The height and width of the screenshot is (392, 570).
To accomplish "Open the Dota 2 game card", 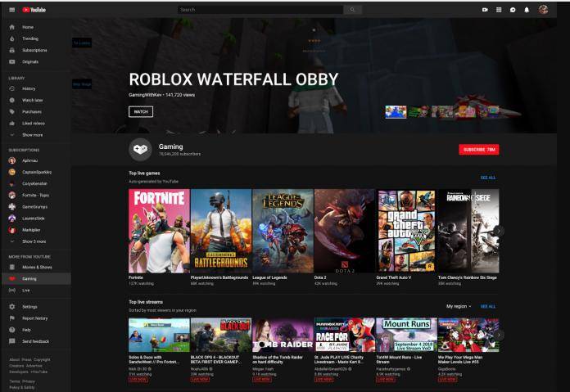I will [344, 231].
